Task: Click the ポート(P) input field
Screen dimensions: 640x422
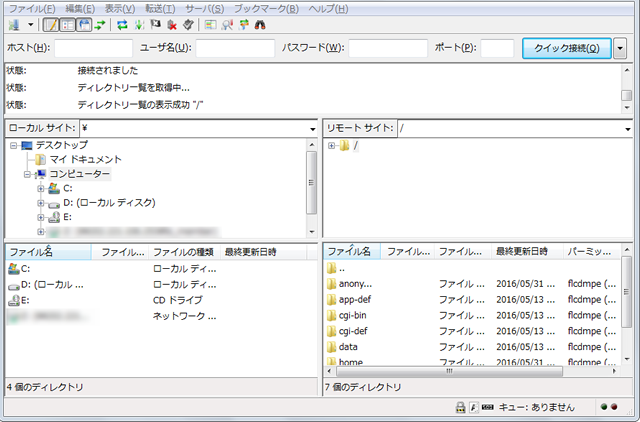Action: click(497, 48)
